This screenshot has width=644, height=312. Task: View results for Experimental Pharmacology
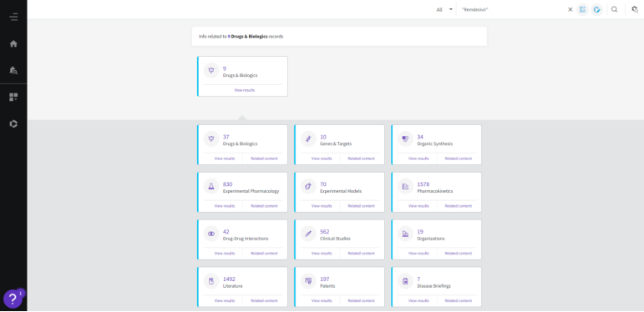point(225,206)
